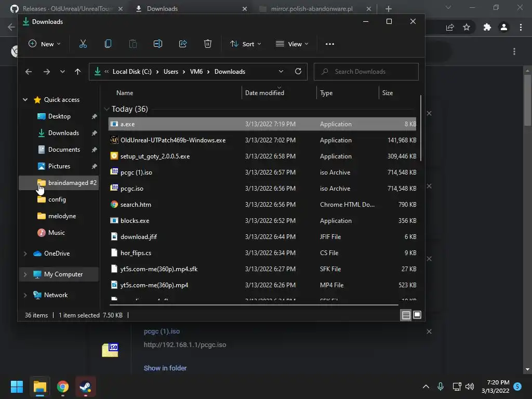Open a new Chrome tab
Viewport: 532px width, 399px height.
click(x=389, y=8)
